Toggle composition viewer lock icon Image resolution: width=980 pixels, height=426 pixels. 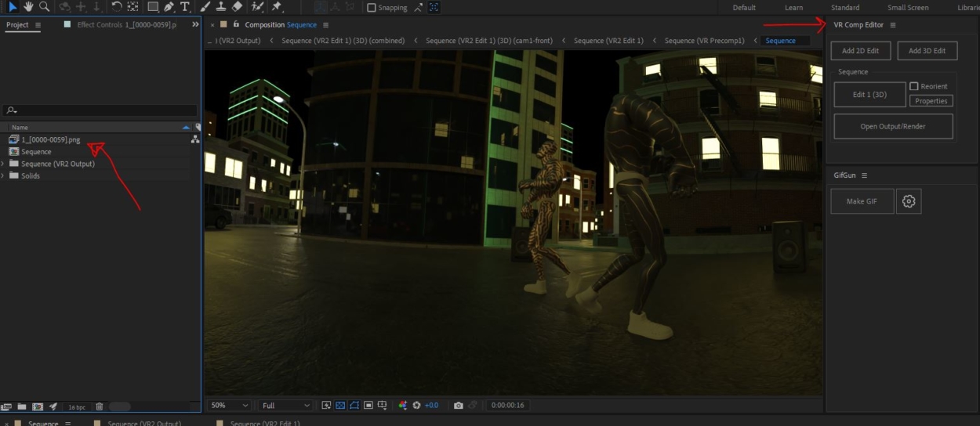coord(236,24)
